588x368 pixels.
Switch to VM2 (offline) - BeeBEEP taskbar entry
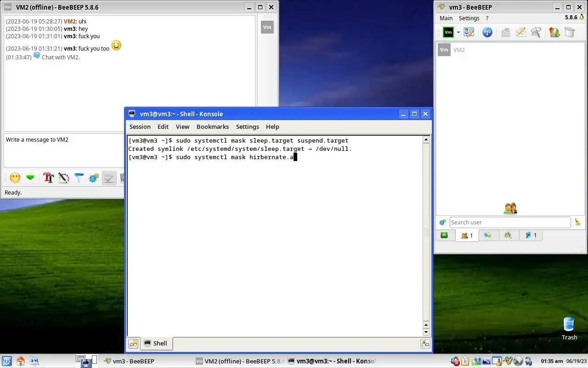click(238, 361)
